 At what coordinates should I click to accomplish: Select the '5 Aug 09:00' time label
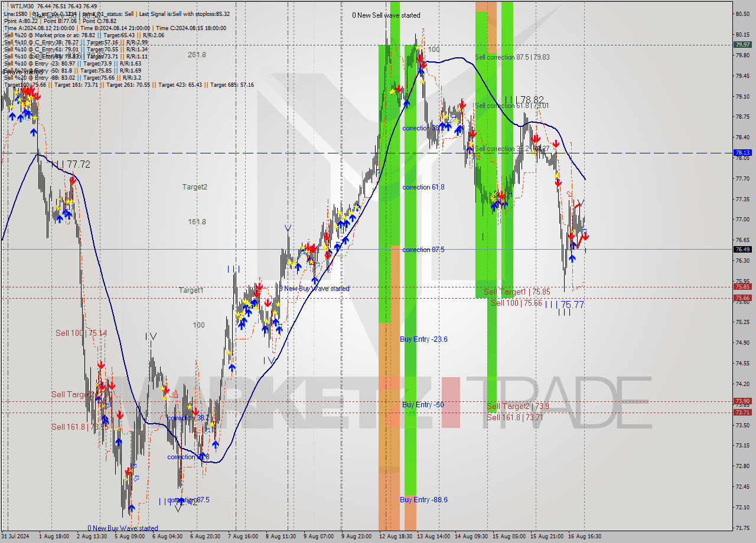(x=129, y=537)
